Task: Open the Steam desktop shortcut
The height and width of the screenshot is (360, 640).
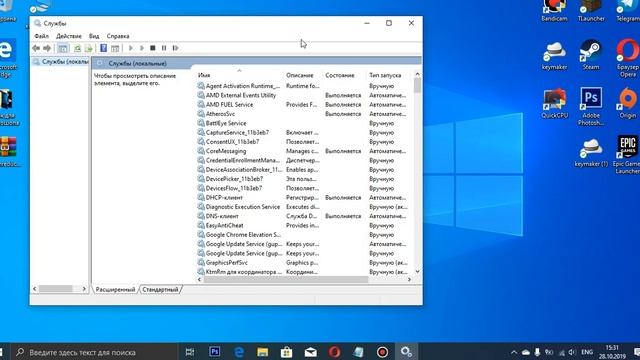Action: pyautogui.click(x=591, y=55)
